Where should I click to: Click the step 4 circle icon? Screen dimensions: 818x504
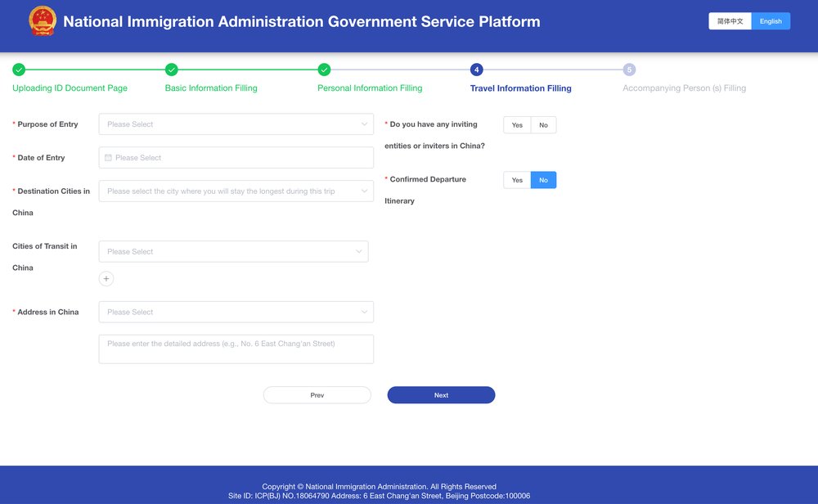pos(477,70)
